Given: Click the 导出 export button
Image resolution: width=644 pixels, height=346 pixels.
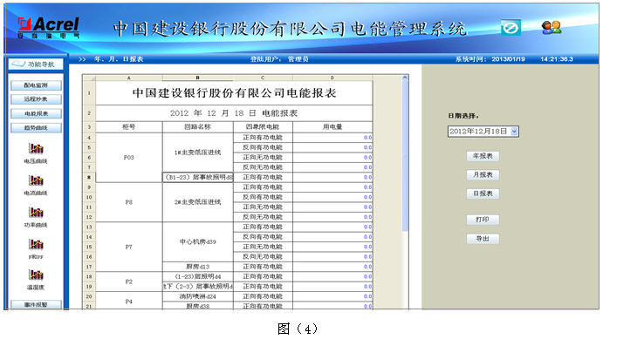Looking at the screenshot, I should pos(483,239).
